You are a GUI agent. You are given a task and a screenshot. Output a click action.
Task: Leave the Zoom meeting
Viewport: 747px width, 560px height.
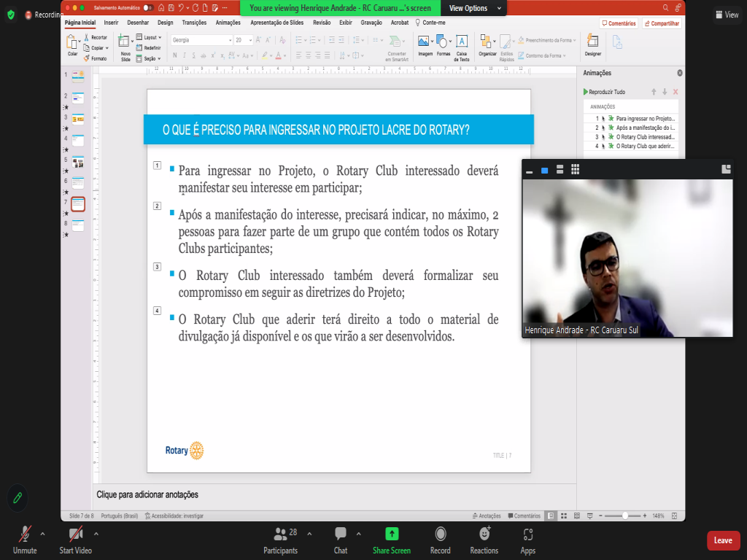(723, 540)
